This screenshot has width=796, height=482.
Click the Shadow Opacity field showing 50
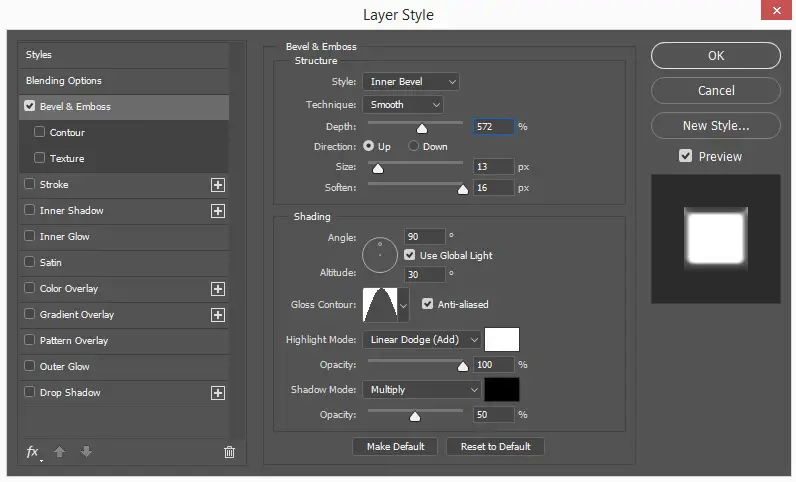coord(494,414)
